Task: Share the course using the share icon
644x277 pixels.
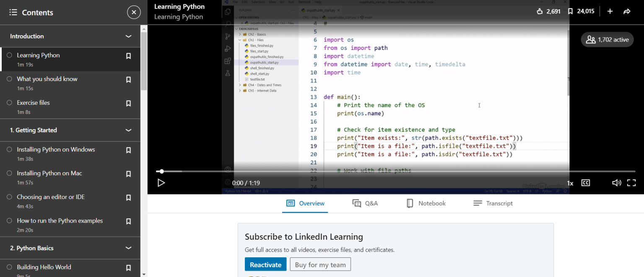Action: tap(627, 11)
